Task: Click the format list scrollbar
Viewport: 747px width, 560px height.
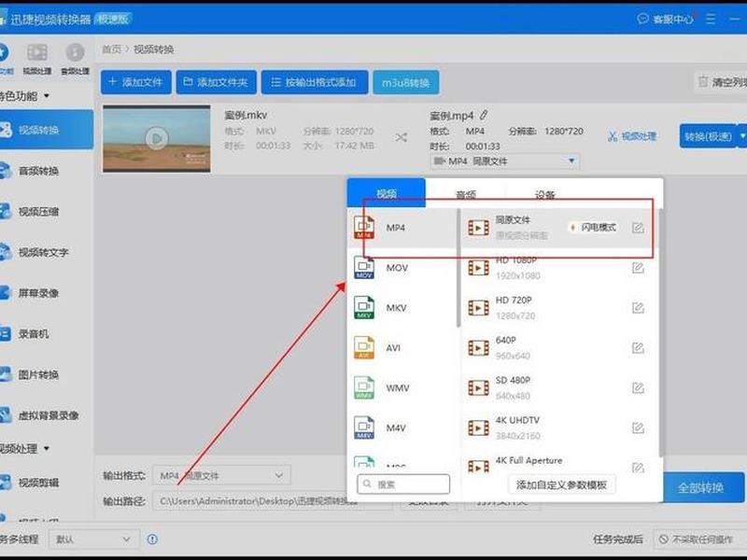Action: point(458,268)
